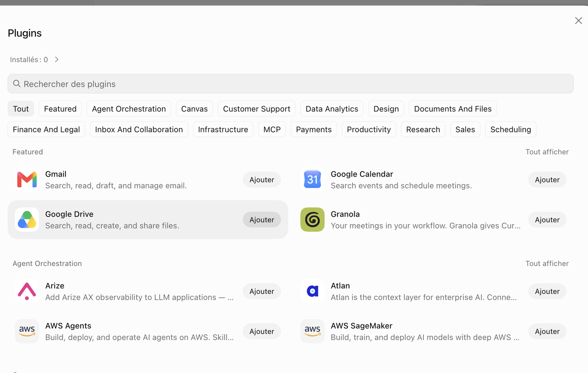Open the Arize title
Viewport: 588px width, 373px height.
[55, 286]
